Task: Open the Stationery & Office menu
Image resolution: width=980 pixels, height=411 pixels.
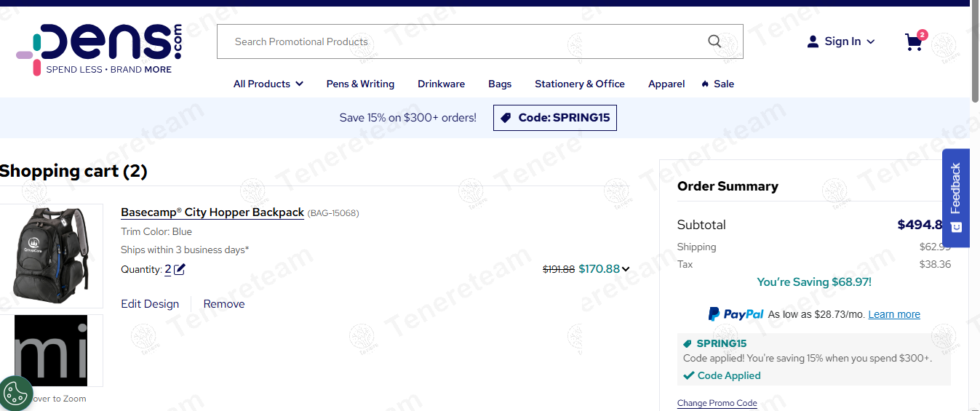Action: click(579, 84)
